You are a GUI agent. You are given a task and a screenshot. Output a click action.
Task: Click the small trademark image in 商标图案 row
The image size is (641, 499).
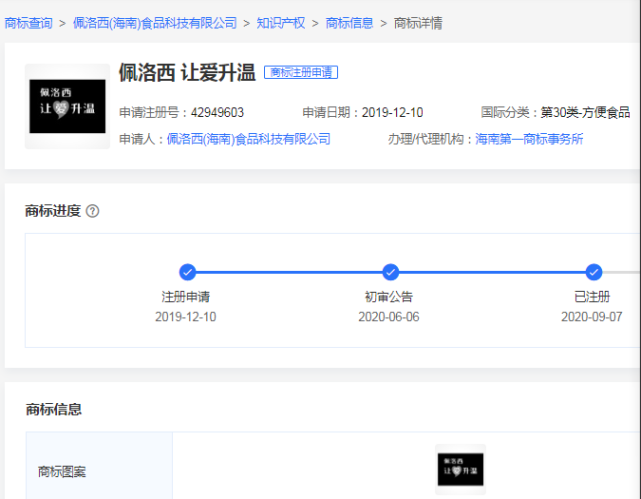click(x=461, y=469)
